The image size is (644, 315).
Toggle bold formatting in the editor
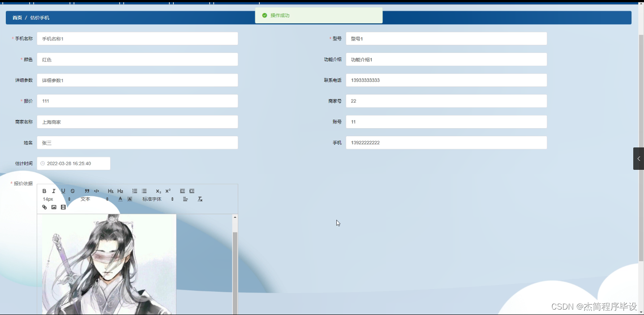click(x=44, y=191)
